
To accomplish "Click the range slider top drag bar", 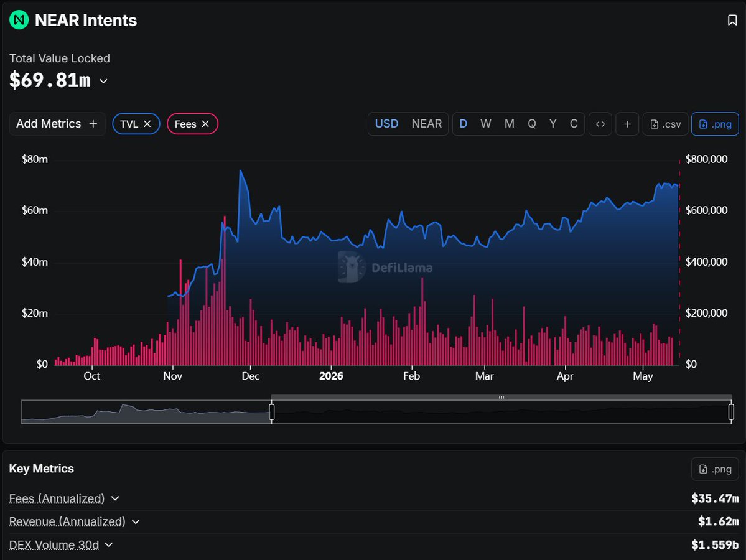I will (501, 397).
